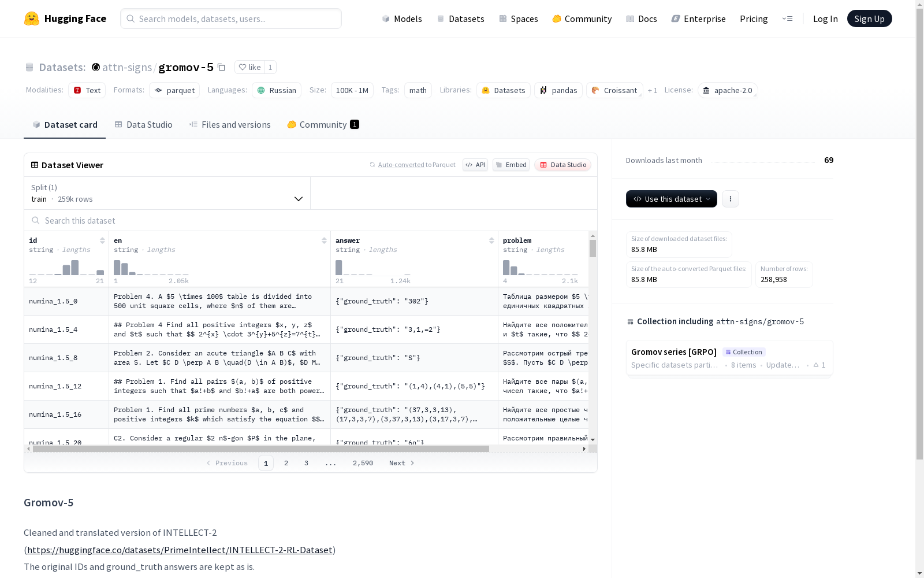
Task: Focus the Search this dataset field
Action: pyautogui.click(x=311, y=220)
